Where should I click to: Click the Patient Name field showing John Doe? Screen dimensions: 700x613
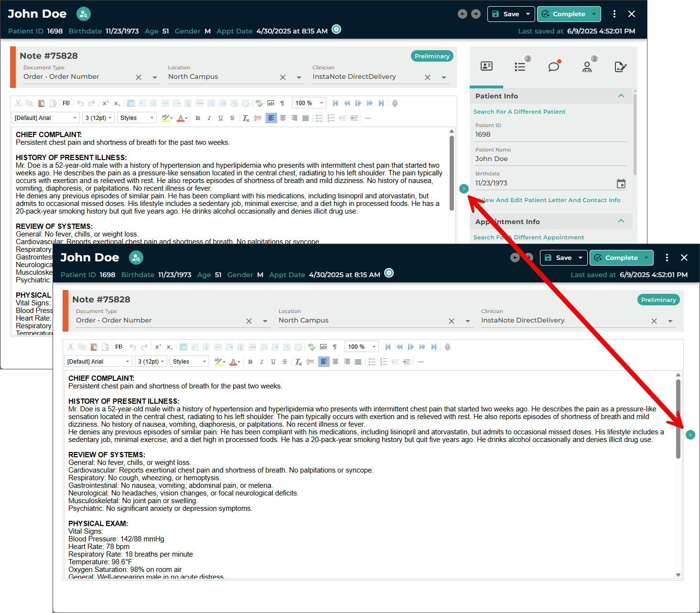550,159
